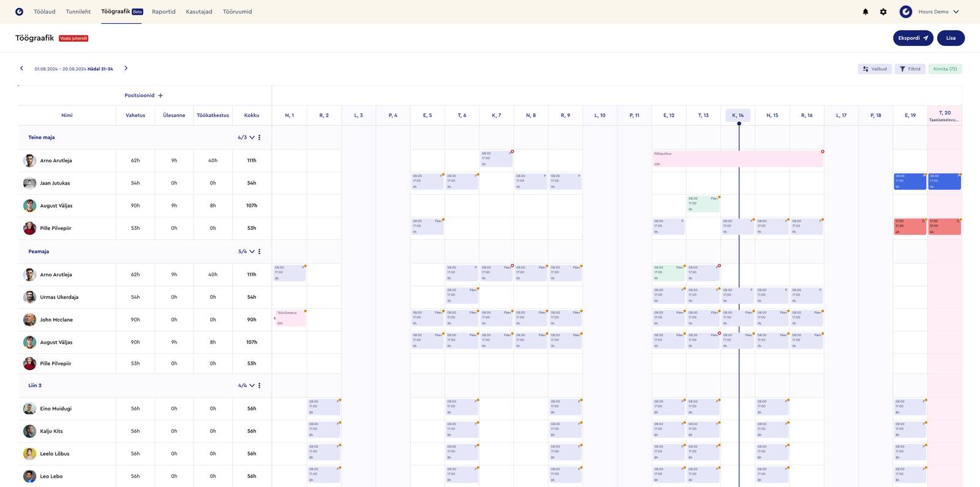Open settings gear icon
980x487 pixels.
tap(883, 12)
